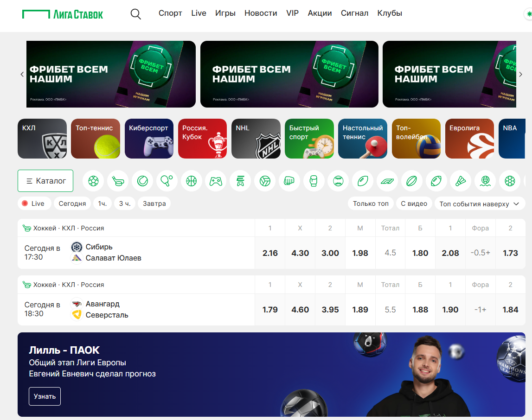Toggle the 'Только топ' filter

[371, 204]
